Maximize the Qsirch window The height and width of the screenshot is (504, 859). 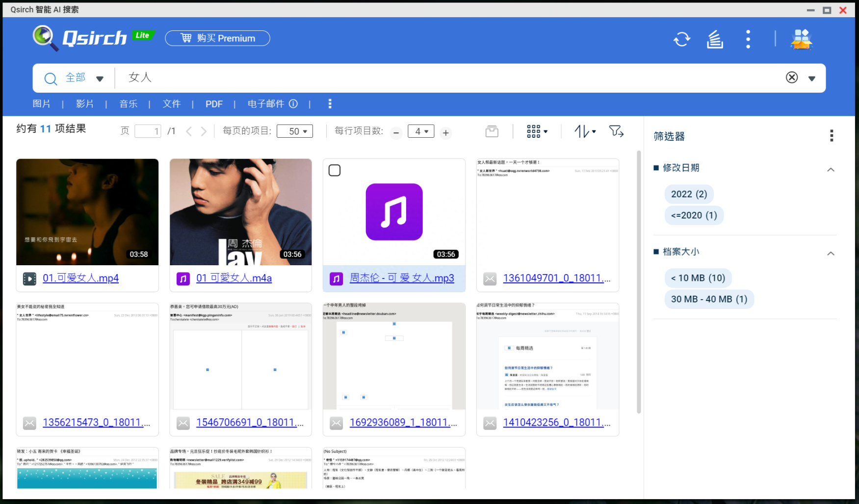(827, 10)
